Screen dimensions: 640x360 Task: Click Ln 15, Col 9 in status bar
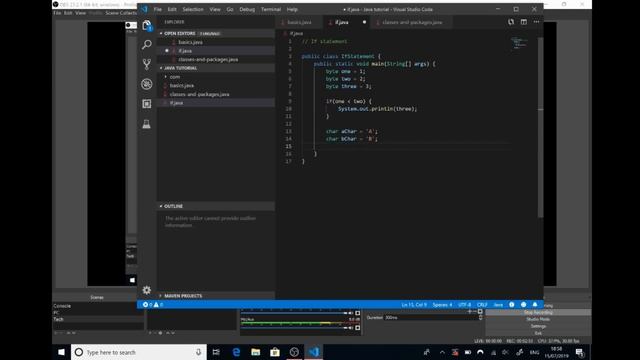click(x=414, y=304)
